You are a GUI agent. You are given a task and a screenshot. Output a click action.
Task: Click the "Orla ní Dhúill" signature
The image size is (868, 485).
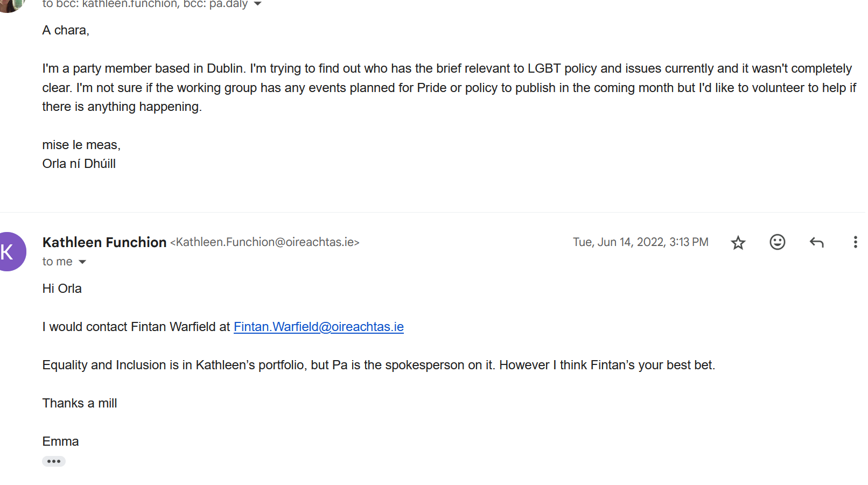click(x=79, y=164)
